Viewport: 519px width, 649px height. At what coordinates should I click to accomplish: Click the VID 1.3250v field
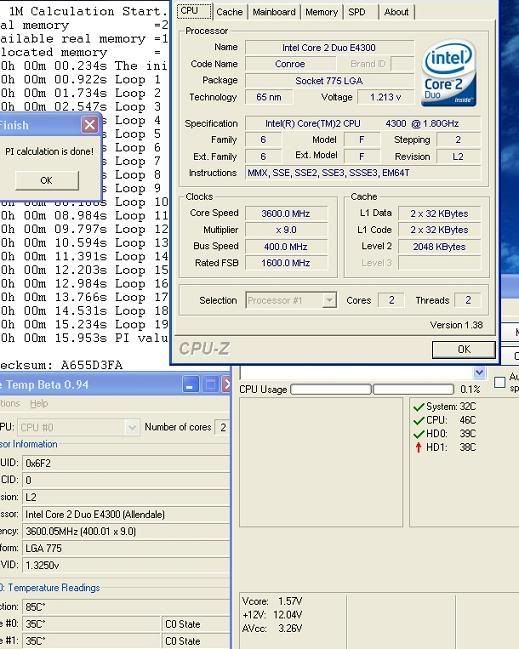coord(126,565)
